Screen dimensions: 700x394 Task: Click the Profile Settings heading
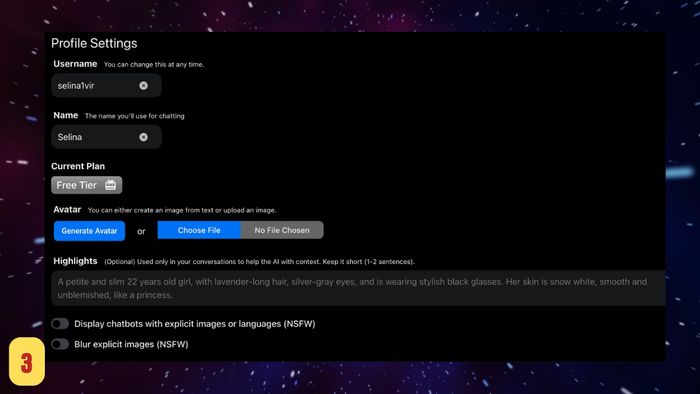click(94, 43)
